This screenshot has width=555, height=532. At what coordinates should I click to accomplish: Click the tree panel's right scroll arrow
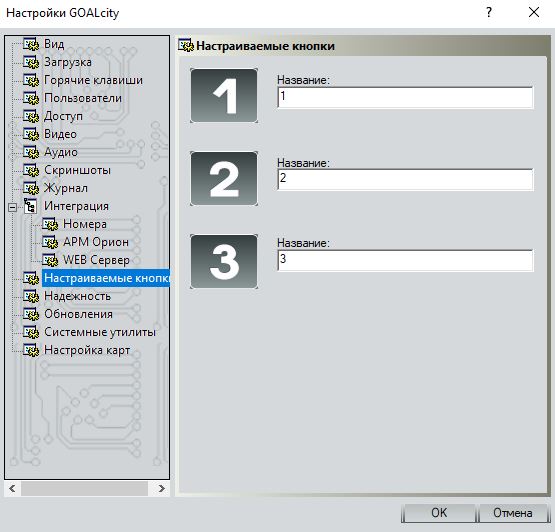161,489
